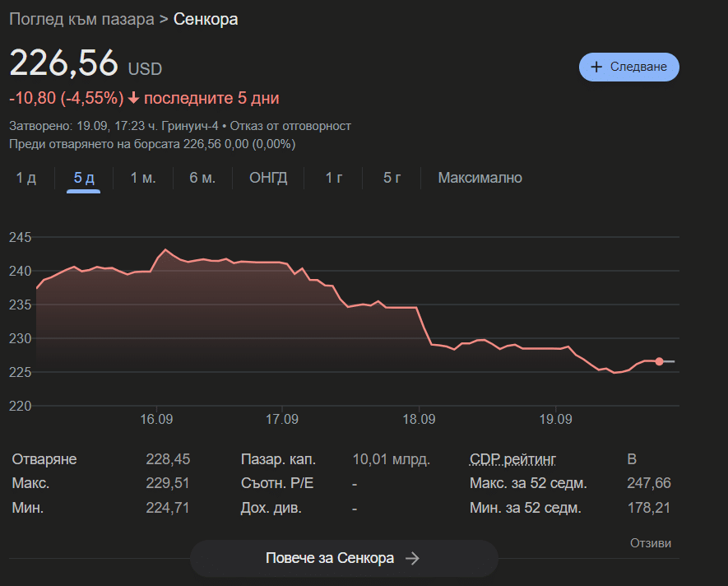Select the 5 д time range tab

pos(84,178)
